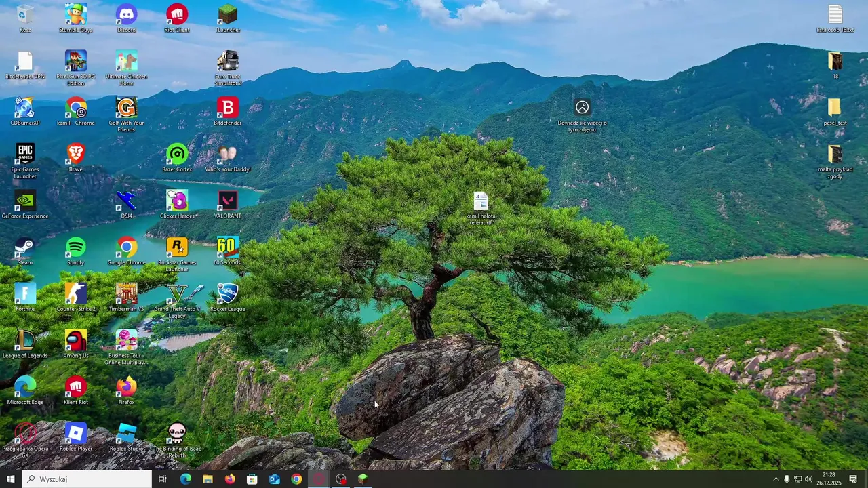Screen dimensions: 868x488
Task: Select the Riot Client desktop icon
Action: pos(177,18)
